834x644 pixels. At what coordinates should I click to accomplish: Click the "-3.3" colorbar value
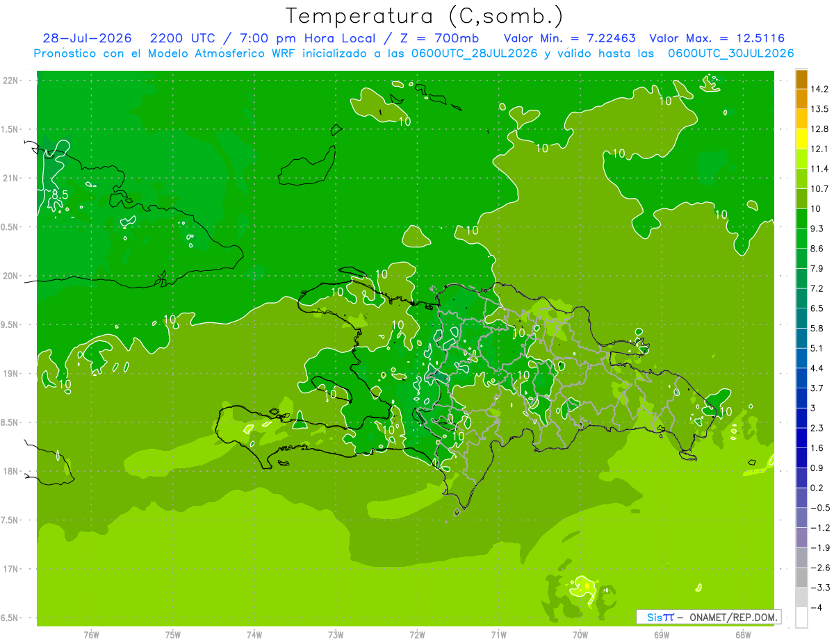(819, 588)
